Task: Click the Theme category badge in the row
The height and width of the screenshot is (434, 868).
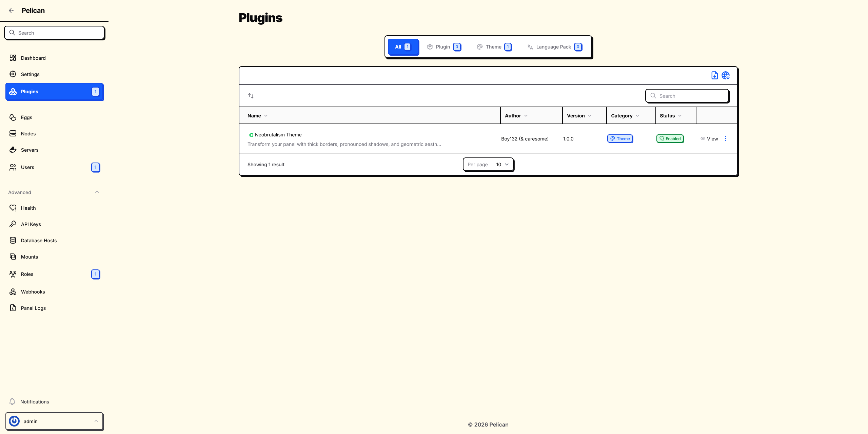Action: click(620, 139)
